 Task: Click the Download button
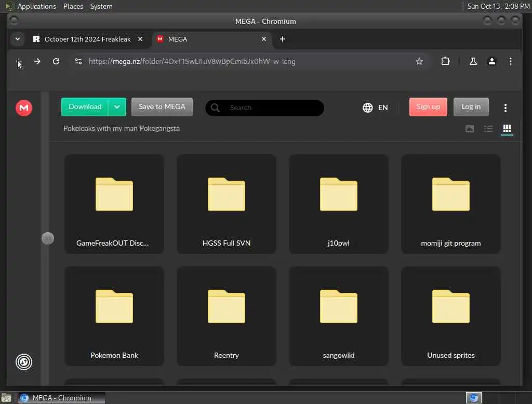(85, 107)
